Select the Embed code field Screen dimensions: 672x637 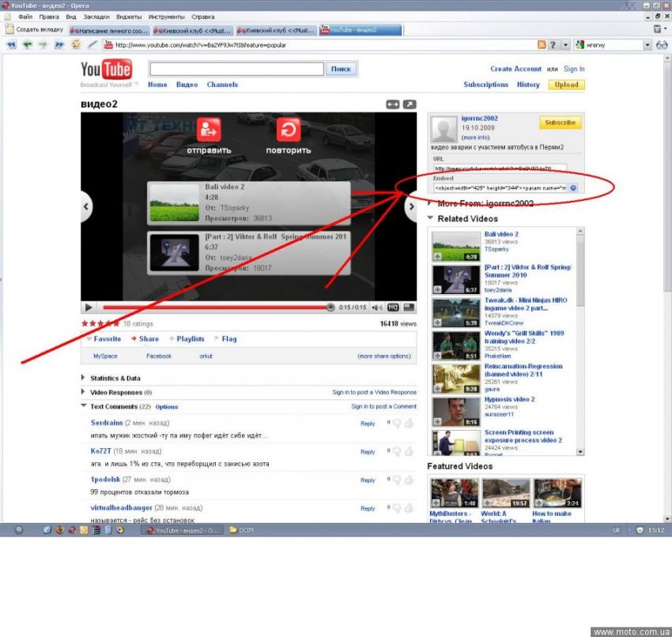point(500,187)
